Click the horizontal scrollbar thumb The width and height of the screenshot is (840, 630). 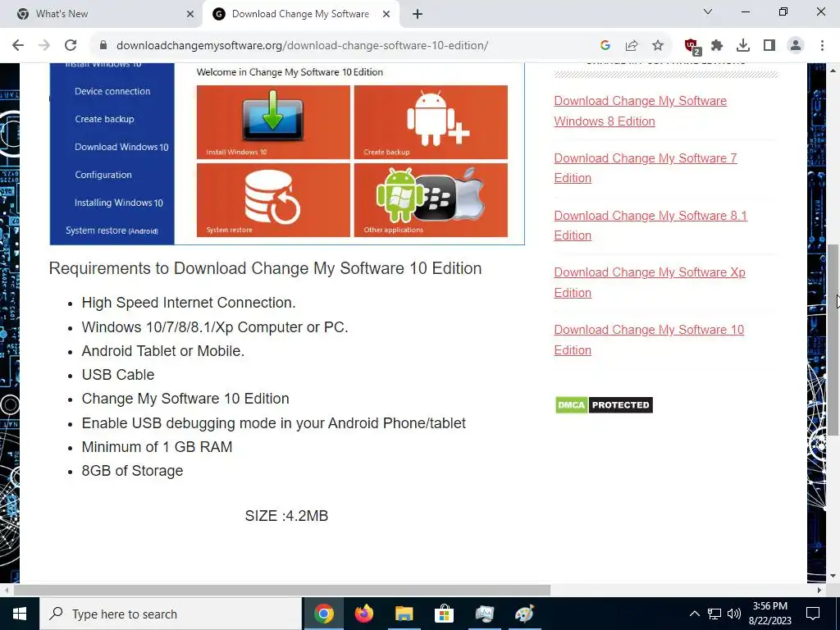click(x=282, y=590)
